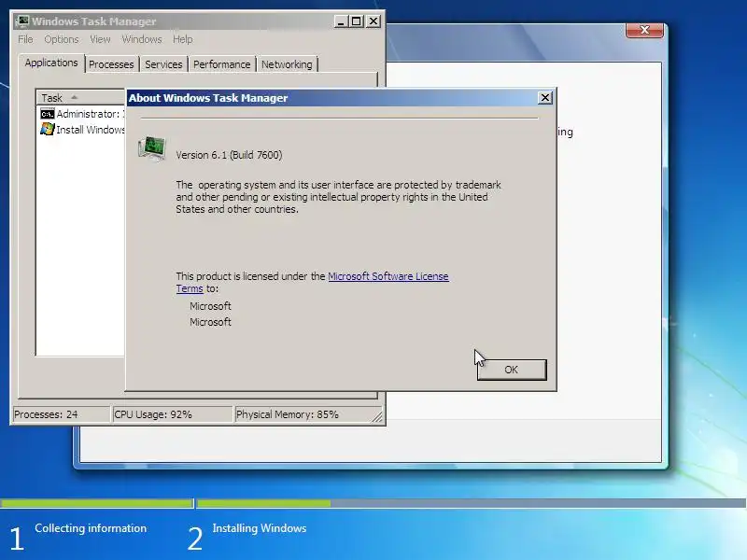Image resolution: width=747 pixels, height=560 pixels.
Task: Click the Collecting information progress bar
Action: pyautogui.click(x=97, y=503)
